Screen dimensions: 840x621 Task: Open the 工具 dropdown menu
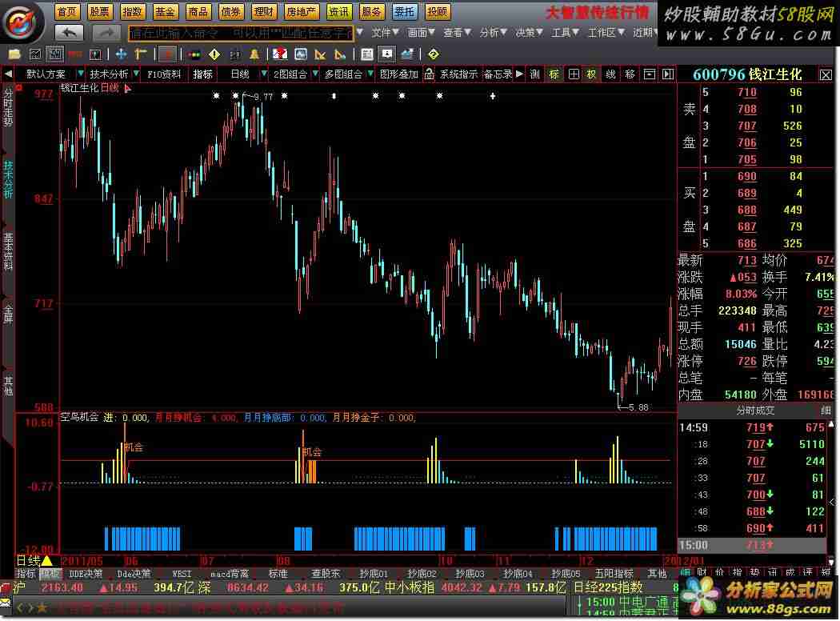565,34
